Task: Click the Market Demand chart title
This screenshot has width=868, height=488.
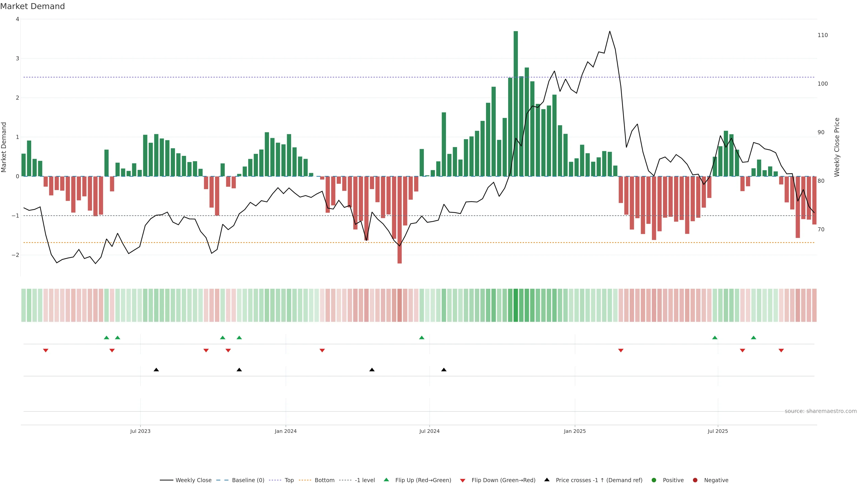Action: (x=33, y=6)
